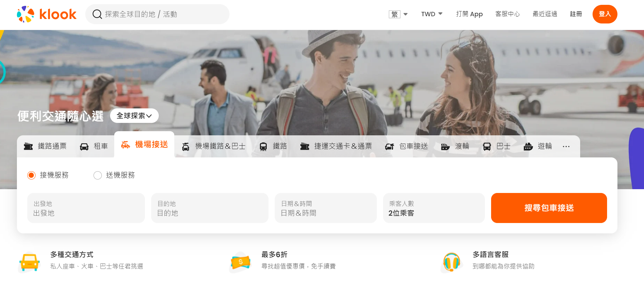
Task: Select the 送機服務 radio button
Action: pyautogui.click(x=98, y=175)
